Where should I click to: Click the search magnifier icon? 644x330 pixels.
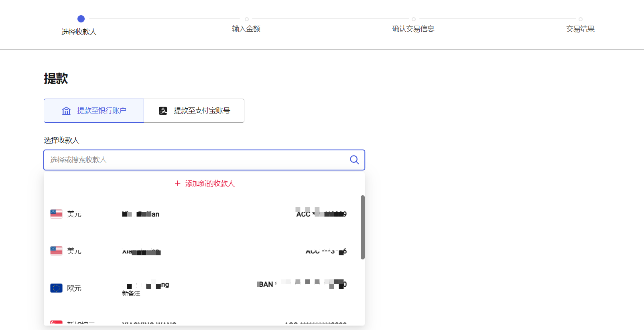[354, 160]
